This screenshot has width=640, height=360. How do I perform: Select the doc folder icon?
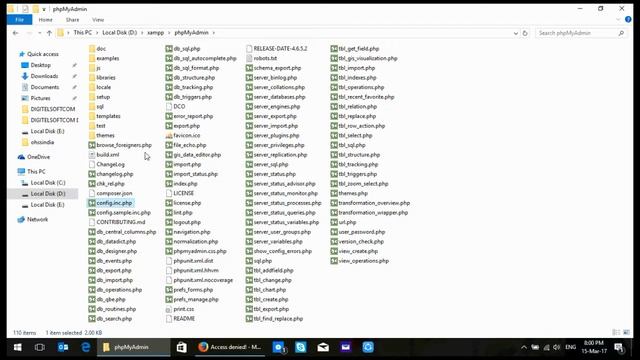click(92, 49)
